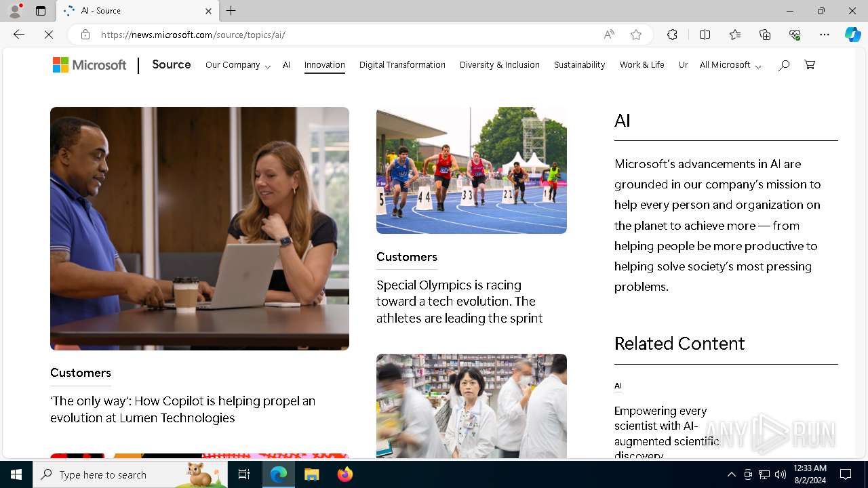Open Favorites list icon
The height and width of the screenshot is (488, 868).
[735, 35]
